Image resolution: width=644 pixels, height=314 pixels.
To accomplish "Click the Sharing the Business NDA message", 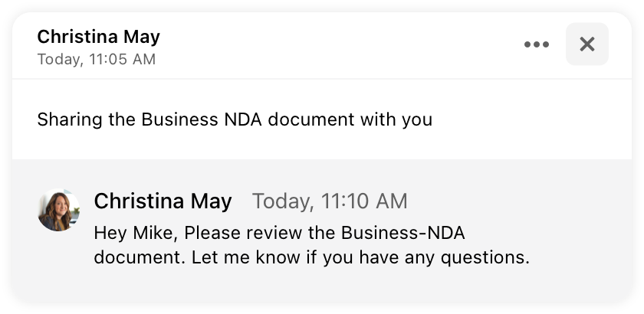I will [235, 119].
